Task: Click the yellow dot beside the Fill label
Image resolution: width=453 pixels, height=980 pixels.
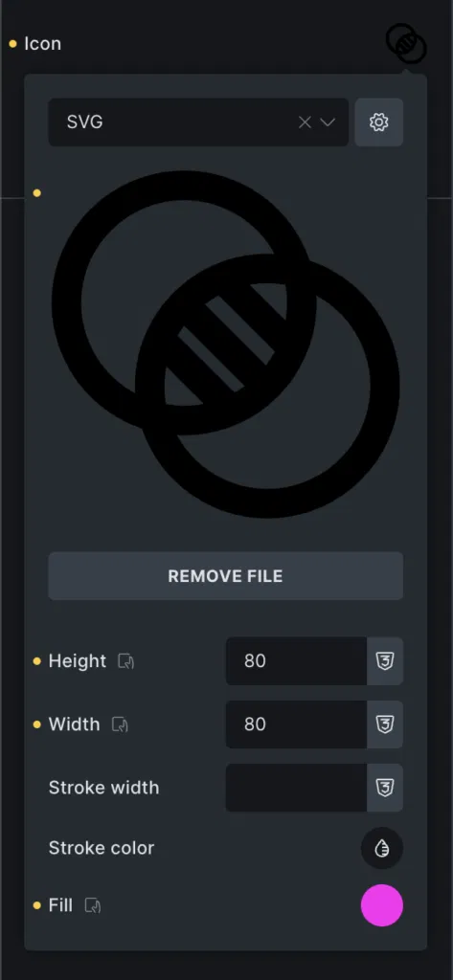Action: tap(37, 905)
